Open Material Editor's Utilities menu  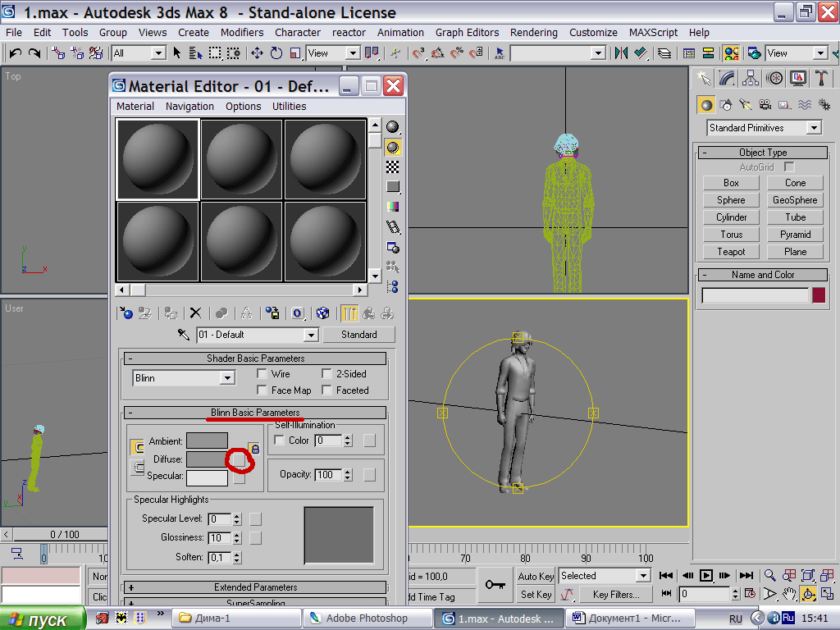click(290, 106)
